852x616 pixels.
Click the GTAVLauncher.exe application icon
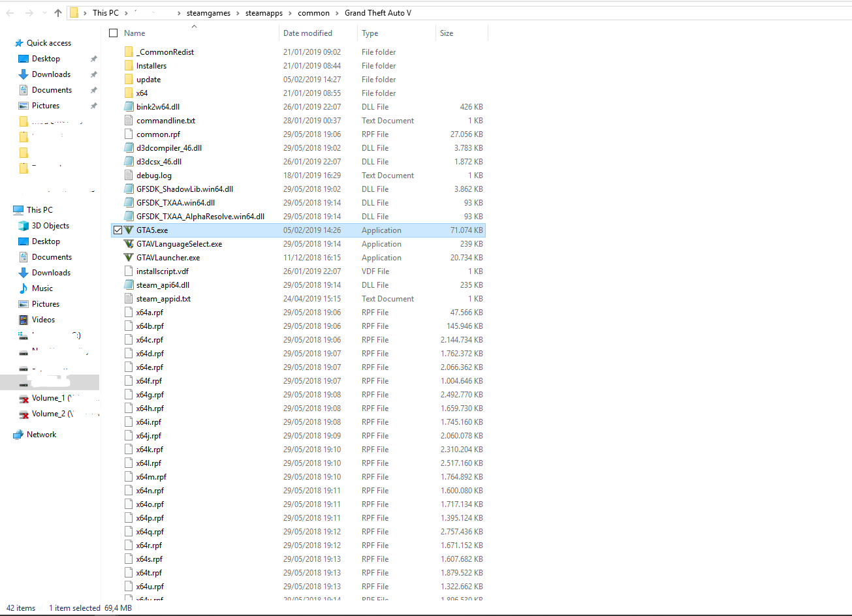click(129, 258)
